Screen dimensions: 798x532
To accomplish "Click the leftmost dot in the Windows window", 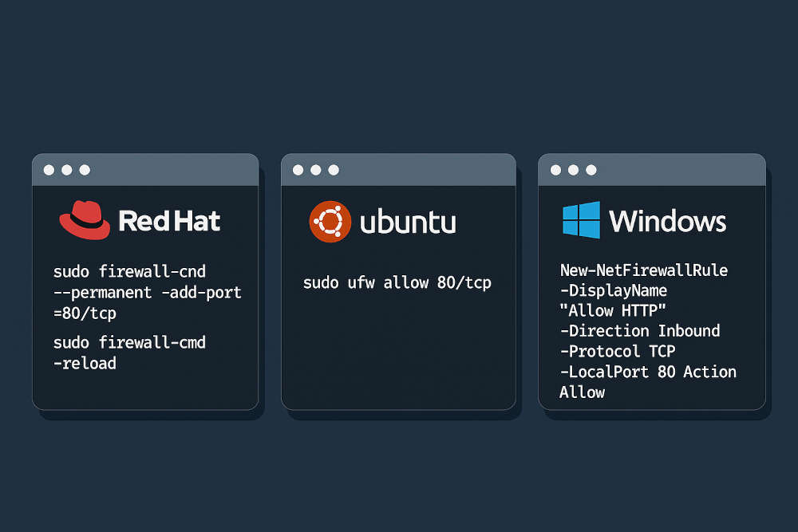I will pos(555,170).
